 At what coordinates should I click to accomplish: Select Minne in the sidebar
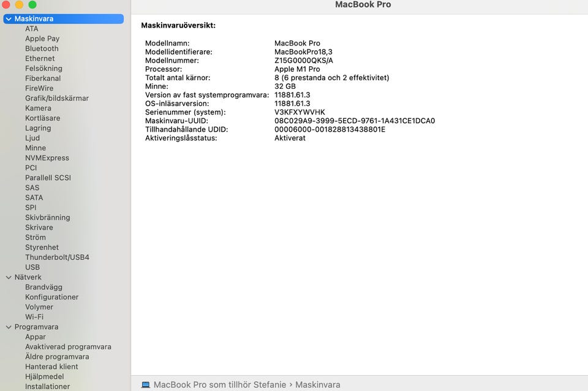pos(36,148)
